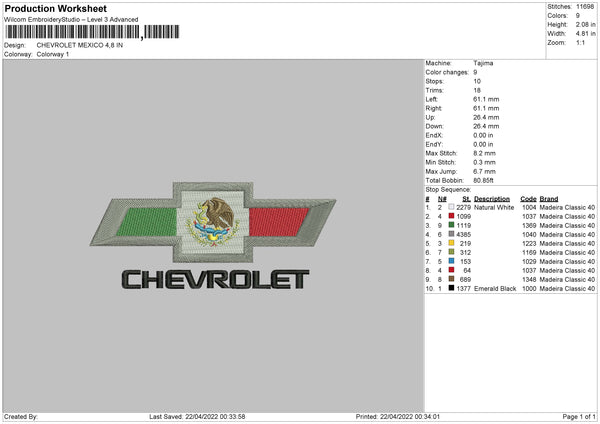Select the blue swatch in stop 7
Image resolution: width=600 pixels, height=424 pixels.
(x=452, y=261)
